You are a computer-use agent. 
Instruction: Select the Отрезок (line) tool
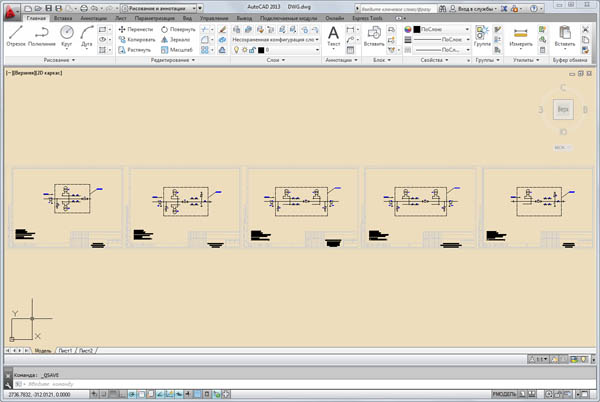click(x=15, y=37)
